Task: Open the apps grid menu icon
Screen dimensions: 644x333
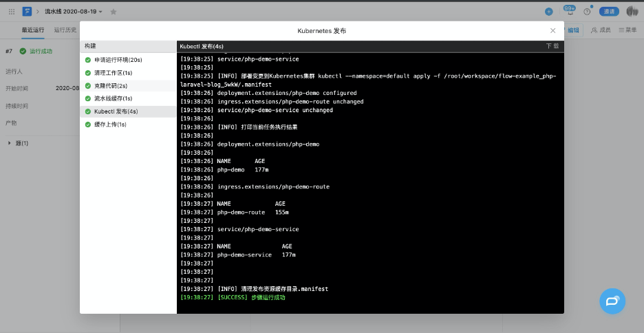Action: point(12,12)
